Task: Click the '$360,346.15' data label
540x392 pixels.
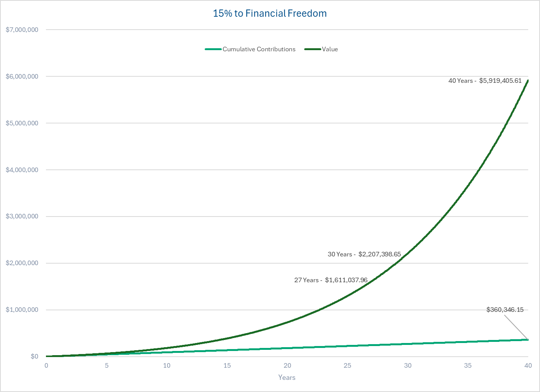Action: (505, 310)
